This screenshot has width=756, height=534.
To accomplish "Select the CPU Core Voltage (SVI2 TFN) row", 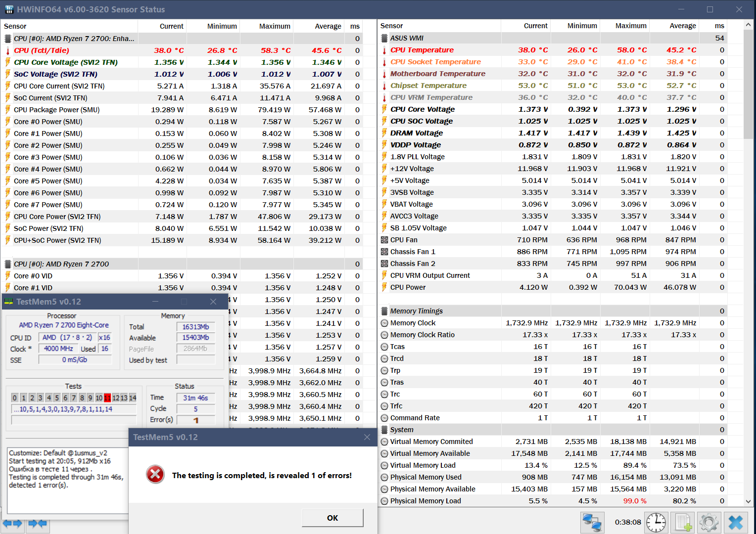I will (x=183, y=62).
